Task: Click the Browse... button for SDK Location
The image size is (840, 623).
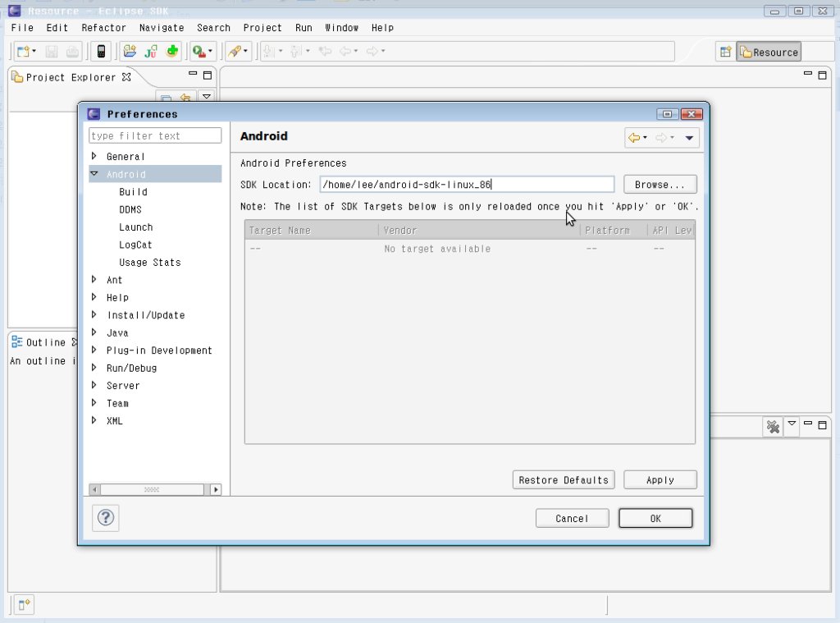Action: (x=660, y=185)
